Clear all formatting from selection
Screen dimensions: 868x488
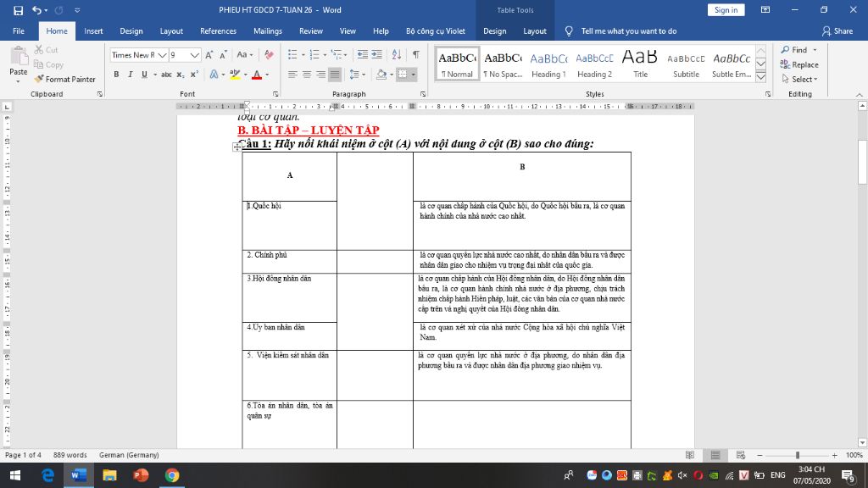269,55
